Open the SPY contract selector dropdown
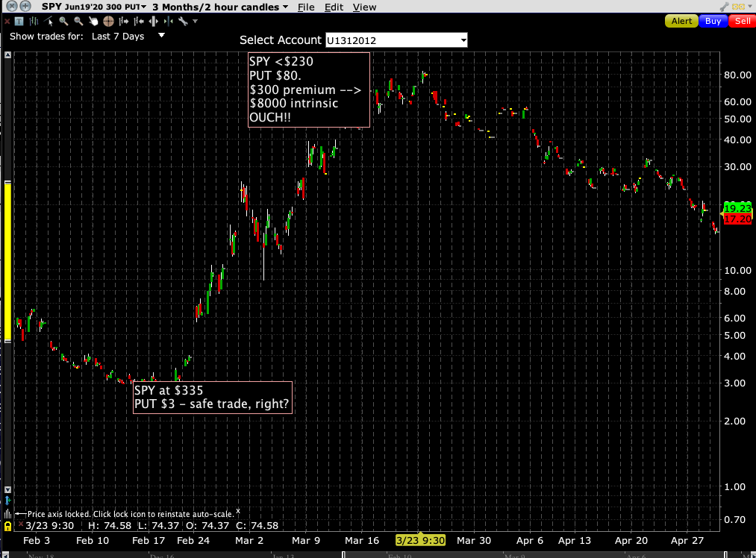The width and height of the screenshot is (756, 558). (144, 7)
